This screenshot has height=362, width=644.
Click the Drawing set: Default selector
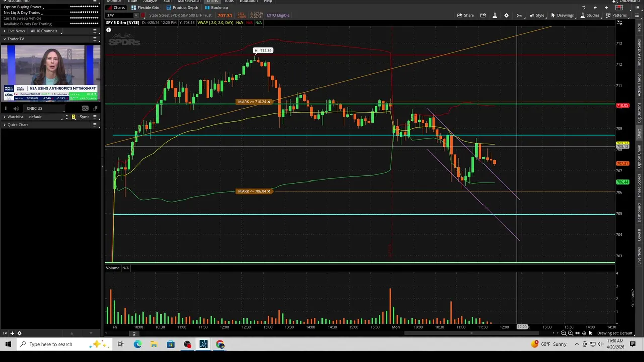(615, 333)
